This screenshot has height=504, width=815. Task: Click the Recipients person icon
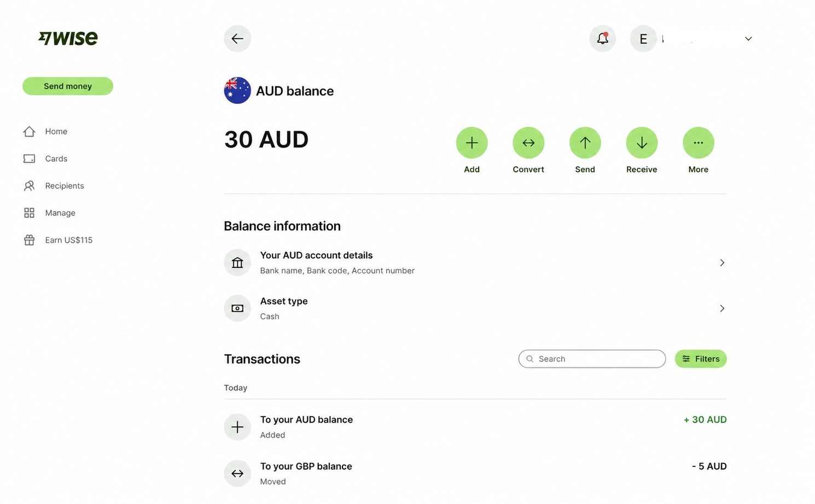click(x=30, y=186)
